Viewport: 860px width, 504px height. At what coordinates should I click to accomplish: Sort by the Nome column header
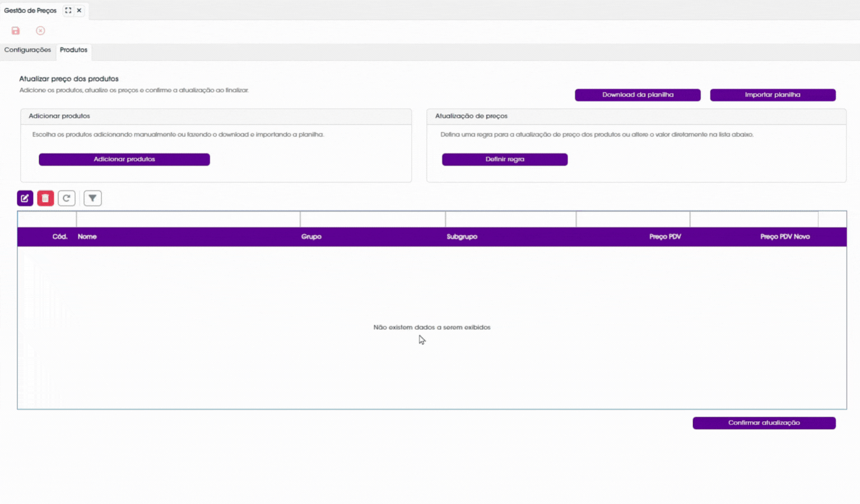pyautogui.click(x=87, y=237)
